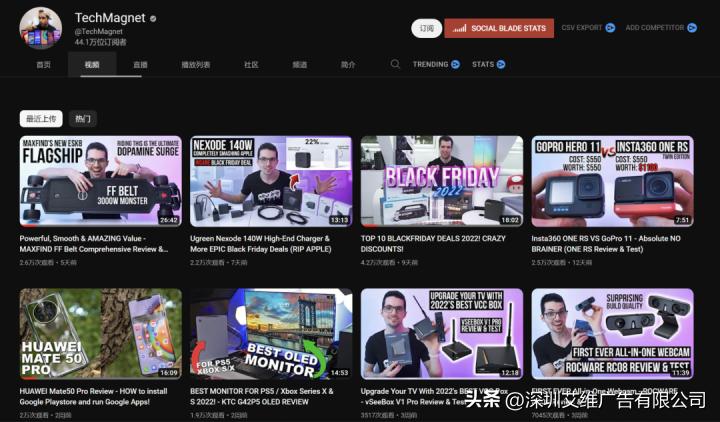
Task: Click title 'Ugreen Nexode 140W High-End Charger'
Action: pyautogui.click(x=260, y=244)
